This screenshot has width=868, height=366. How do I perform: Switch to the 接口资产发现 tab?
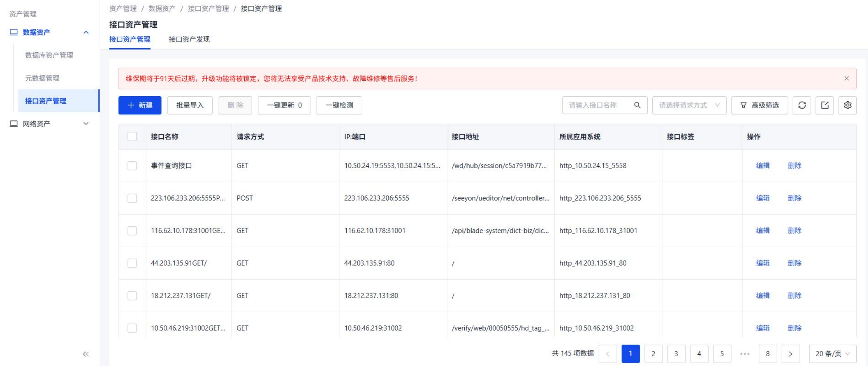coord(189,39)
